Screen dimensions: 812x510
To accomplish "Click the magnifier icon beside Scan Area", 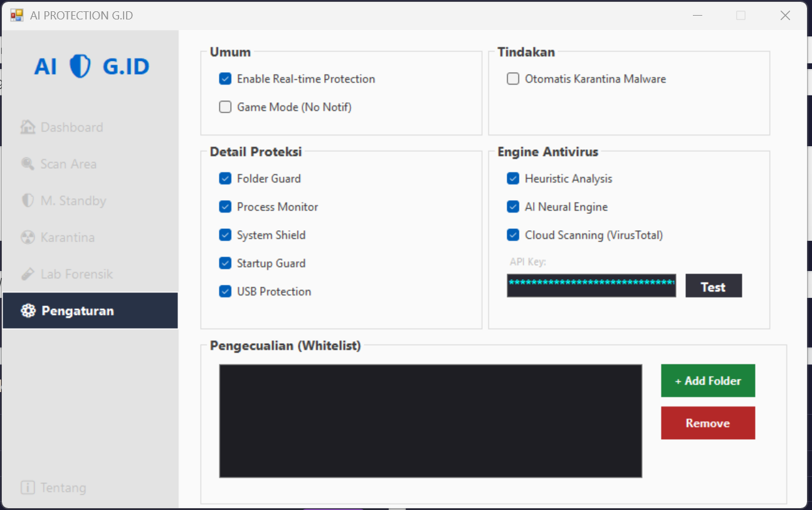I will 28,164.
